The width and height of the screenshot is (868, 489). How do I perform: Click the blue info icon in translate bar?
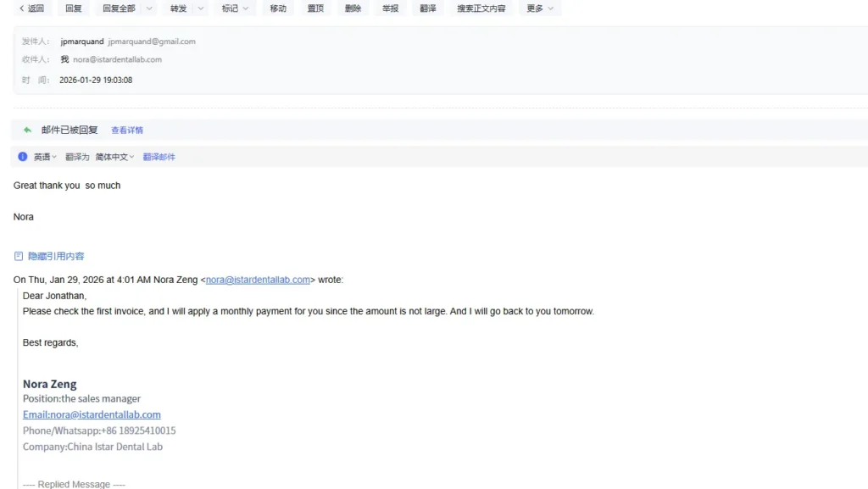[23, 157]
